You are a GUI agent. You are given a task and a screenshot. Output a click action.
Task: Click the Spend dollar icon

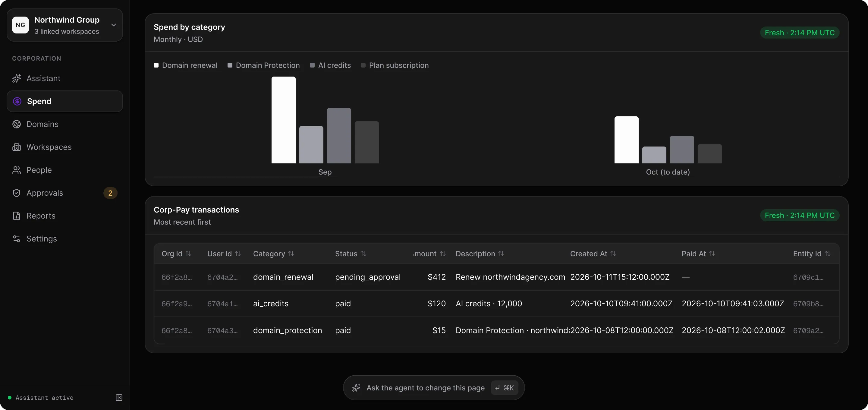(17, 101)
